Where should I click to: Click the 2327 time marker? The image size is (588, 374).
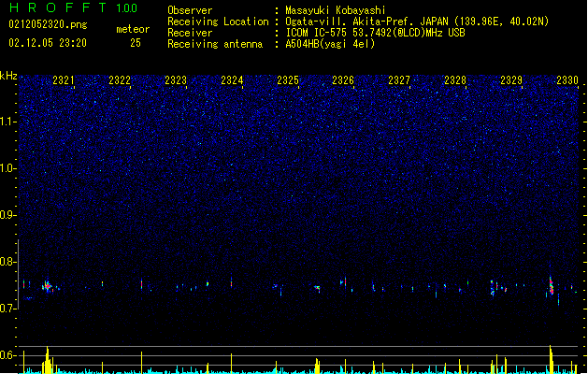click(399, 80)
